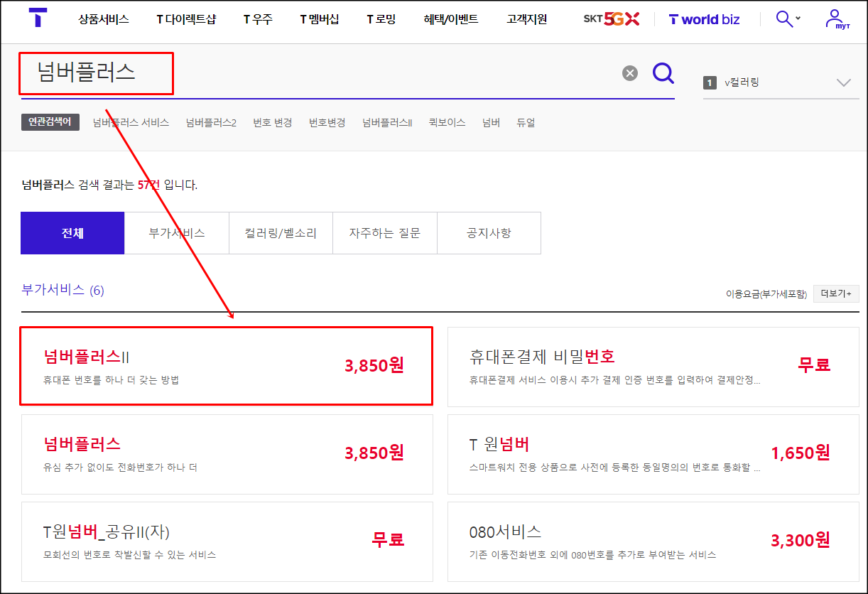The image size is (868, 594).
Task: Open the myT account icon
Action: click(837, 19)
